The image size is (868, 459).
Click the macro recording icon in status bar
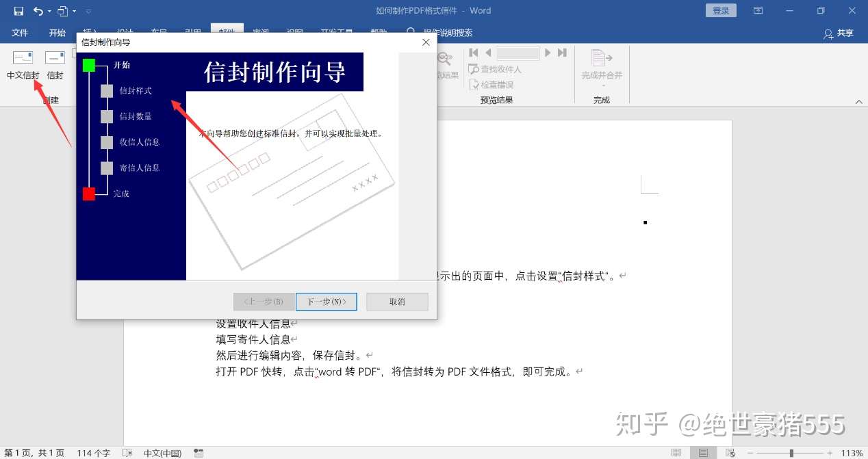click(199, 453)
